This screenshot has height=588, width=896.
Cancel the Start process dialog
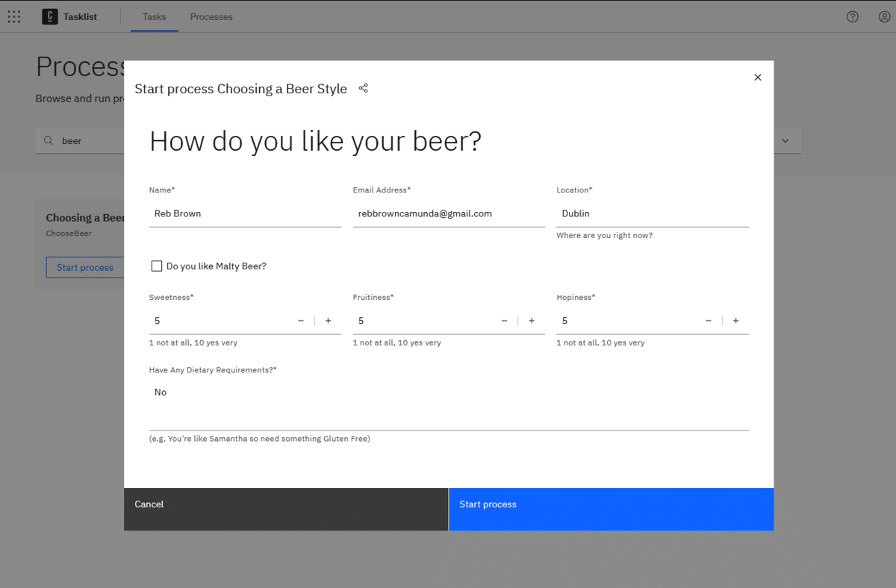click(286, 510)
